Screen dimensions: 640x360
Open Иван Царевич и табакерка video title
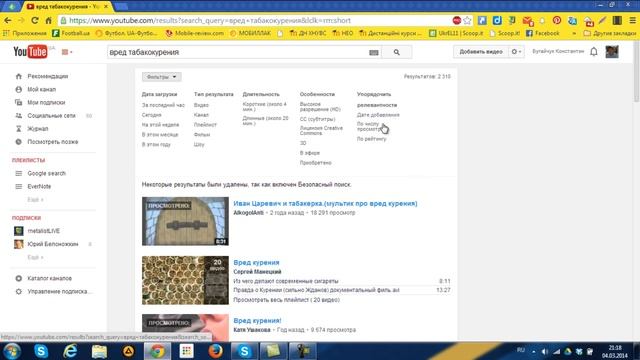click(x=325, y=203)
